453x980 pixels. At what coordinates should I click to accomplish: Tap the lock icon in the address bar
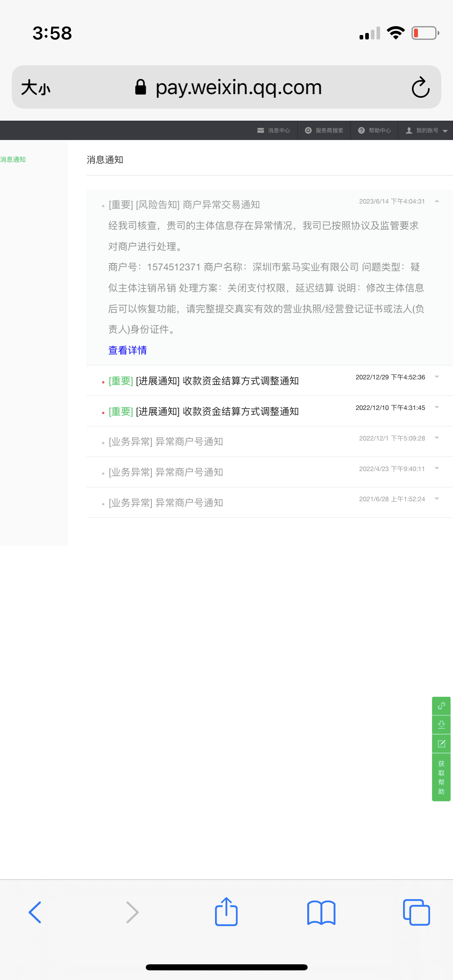(141, 86)
